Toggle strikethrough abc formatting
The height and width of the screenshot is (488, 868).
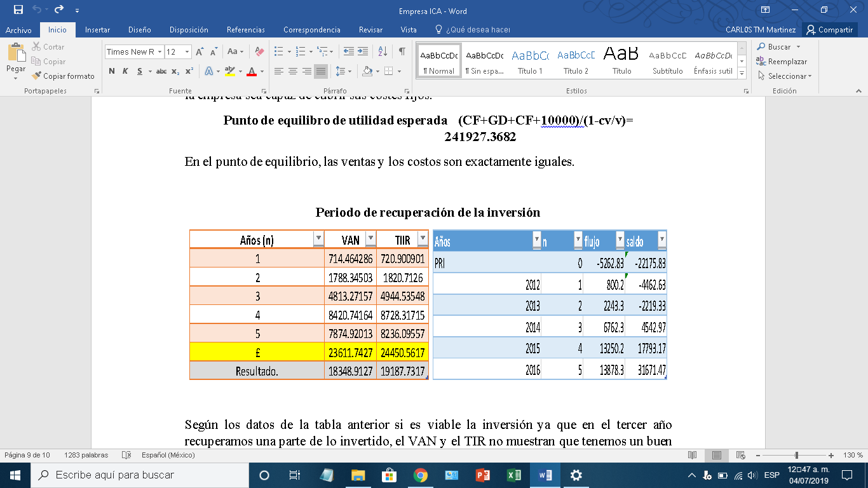pos(161,71)
